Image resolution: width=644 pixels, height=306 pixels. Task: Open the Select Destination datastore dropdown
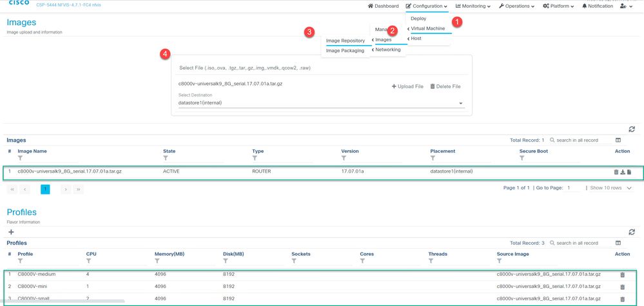[322, 103]
